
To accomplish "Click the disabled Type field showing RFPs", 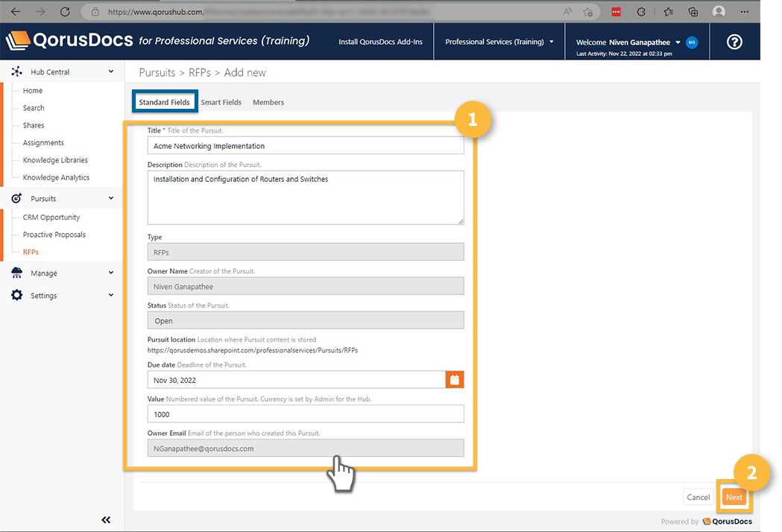I will (x=306, y=252).
